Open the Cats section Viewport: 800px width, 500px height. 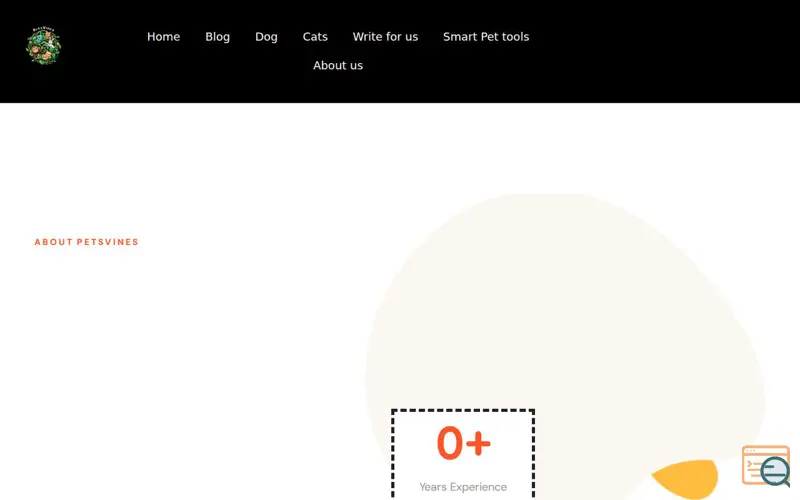315,37
